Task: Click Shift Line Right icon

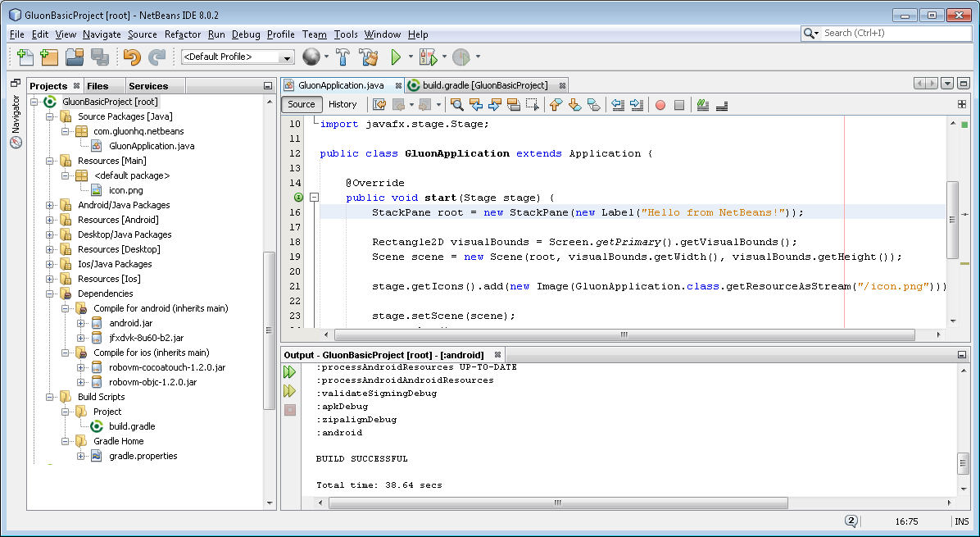Action: pyautogui.click(x=636, y=105)
